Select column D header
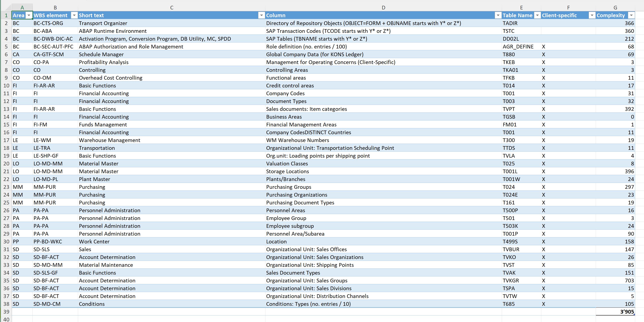The height and width of the screenshot is (322, 644). click(x=383, y=7)
